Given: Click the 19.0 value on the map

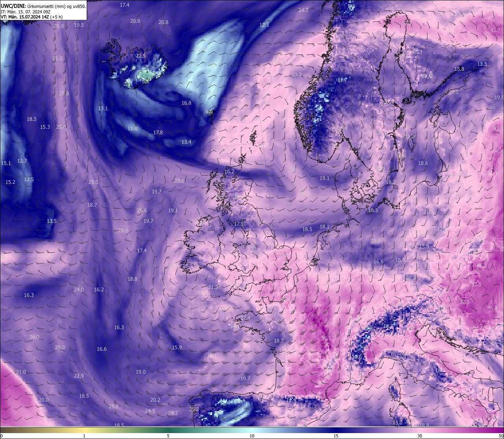Looking at the screenshot, I should point(141,372).
